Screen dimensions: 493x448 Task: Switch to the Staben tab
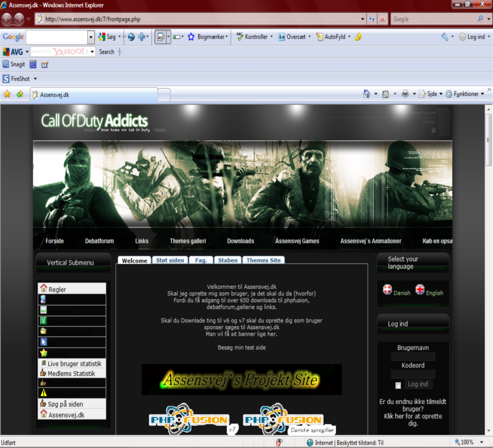[228, 260]
